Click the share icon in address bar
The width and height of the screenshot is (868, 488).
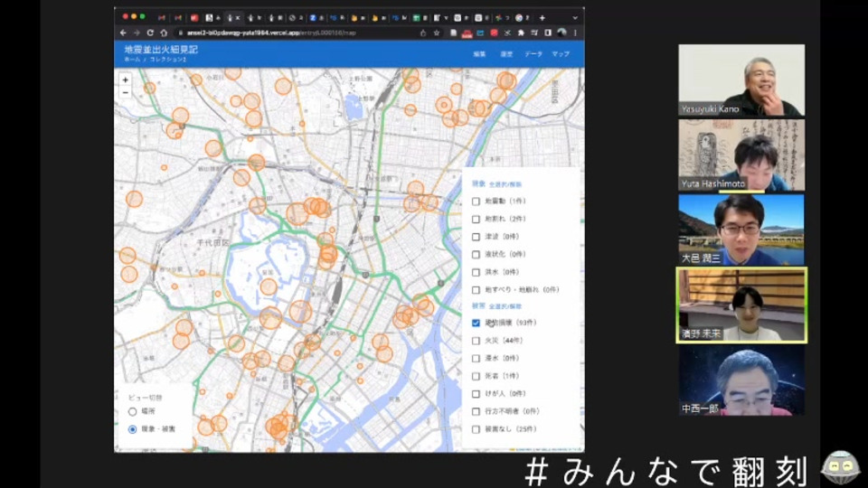click(423, 33)
